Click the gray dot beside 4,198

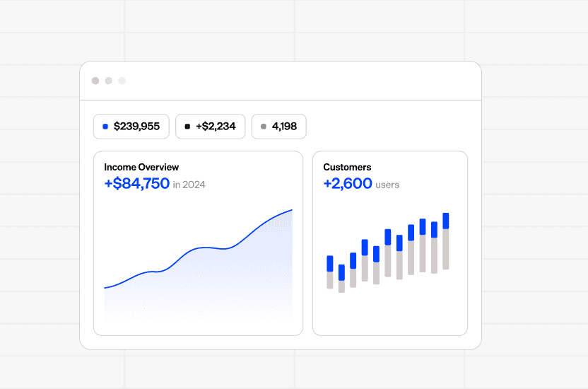(x=264, y=127)
